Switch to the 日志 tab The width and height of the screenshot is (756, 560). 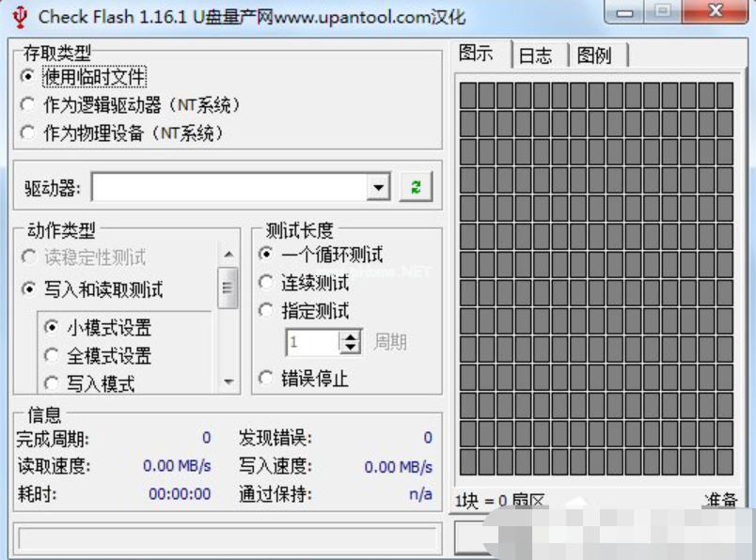pyautogui.click(x=536, y=55)
